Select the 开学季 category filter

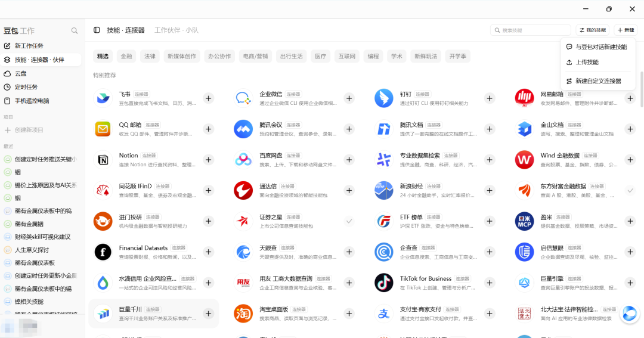click(x=457, y=56)
